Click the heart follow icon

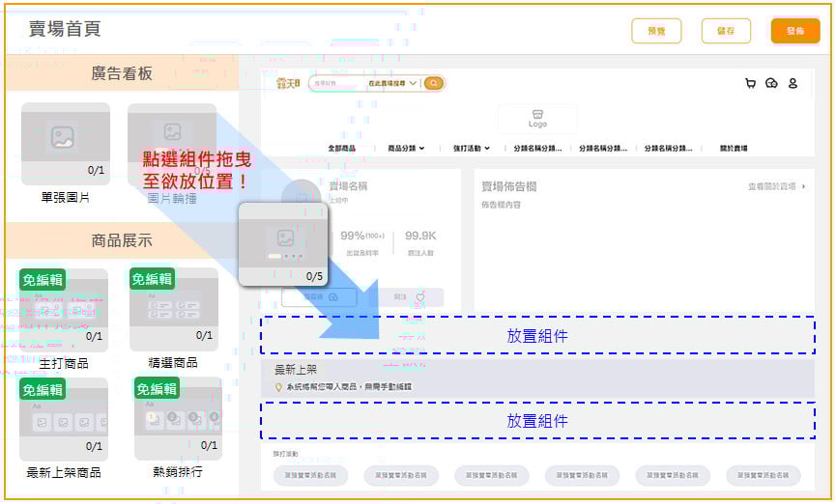(420, 297)
